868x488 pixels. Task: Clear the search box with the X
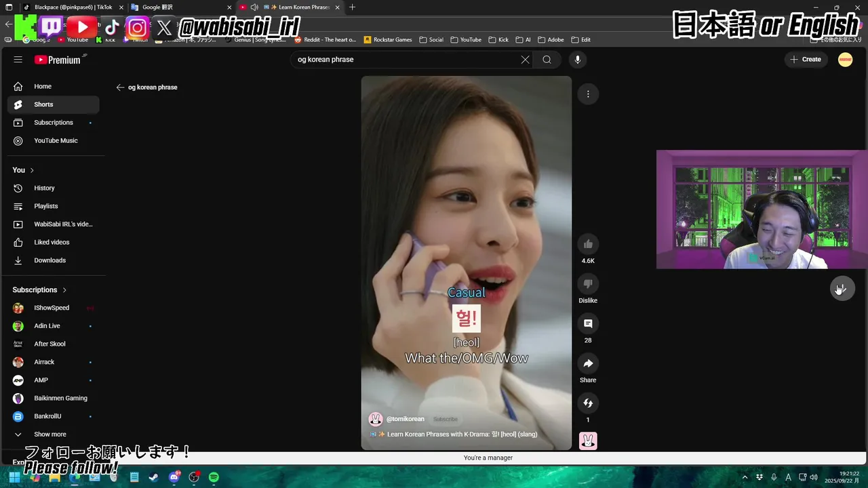point(525,60)
